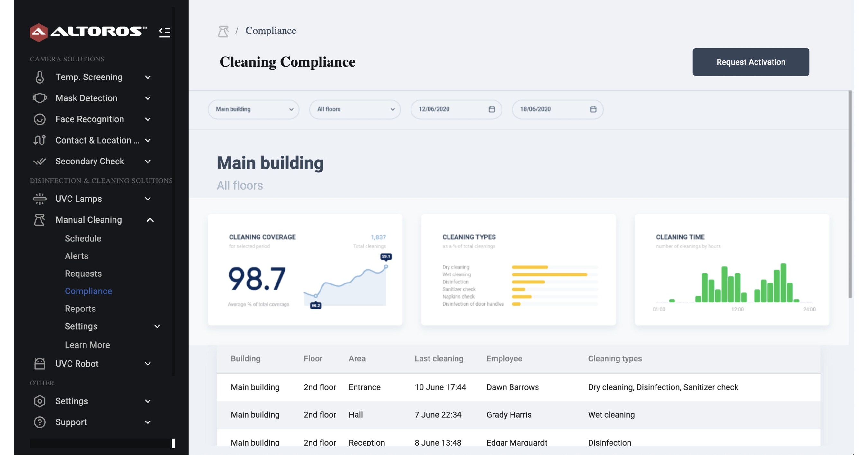Click the Manual Cleaning spray bottle icon

pyautogui.click(x=40, y=219)
